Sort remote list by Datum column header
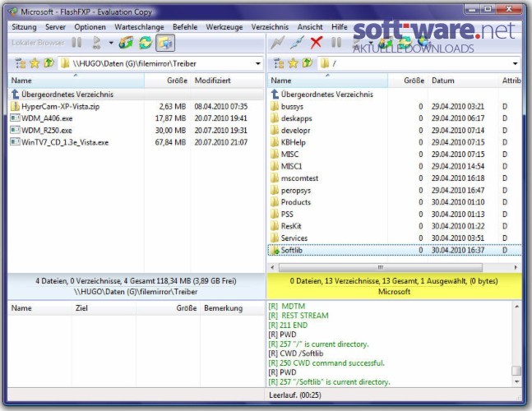The image size is (532, 411). coord(464,81)
